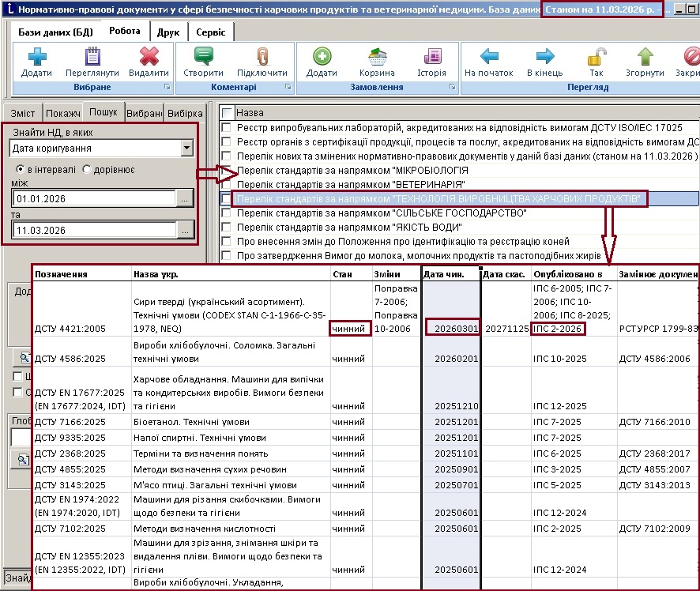Open the 'Дата коригування' dropdown

[186, 148]
